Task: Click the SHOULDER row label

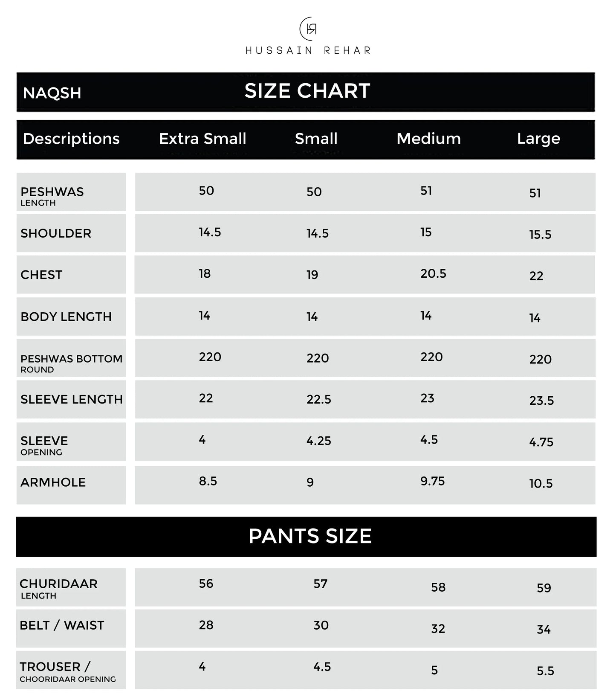Action: click(56, 233)
